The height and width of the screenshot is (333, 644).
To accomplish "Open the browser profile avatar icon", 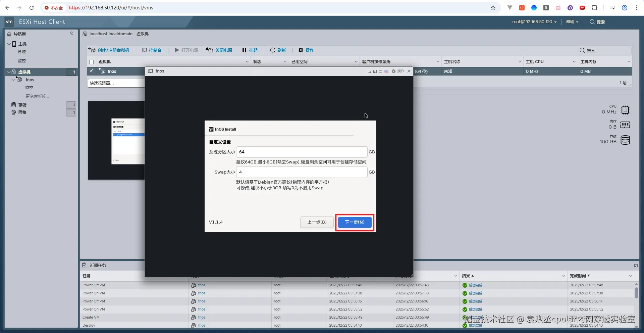I will [625, 8].
